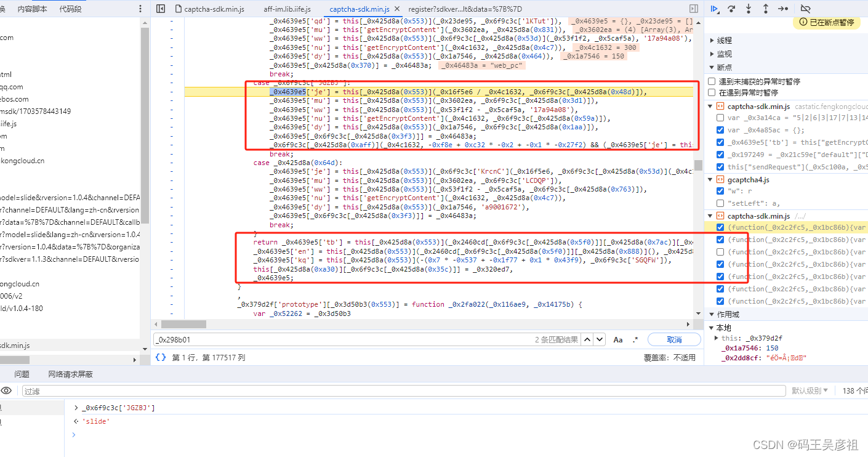Switch to the 网络请求屏蔽 drawer tab
Image resolution: width=868 pixels, height=457 pixels.
pos(70,374)
